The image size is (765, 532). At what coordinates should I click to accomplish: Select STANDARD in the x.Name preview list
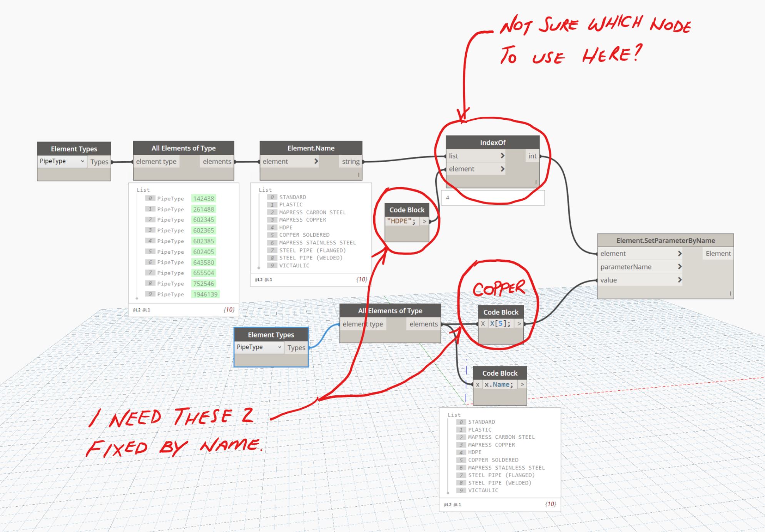481,422
